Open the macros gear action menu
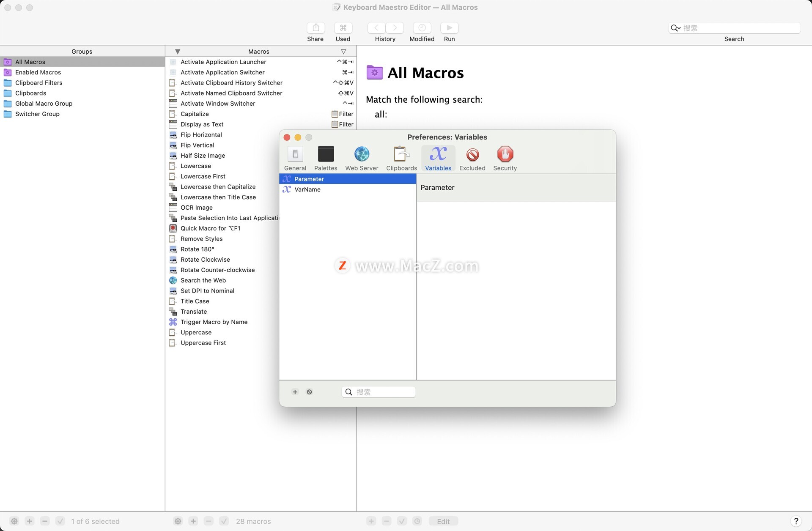The image size is (812, 531). coord(178,521)
